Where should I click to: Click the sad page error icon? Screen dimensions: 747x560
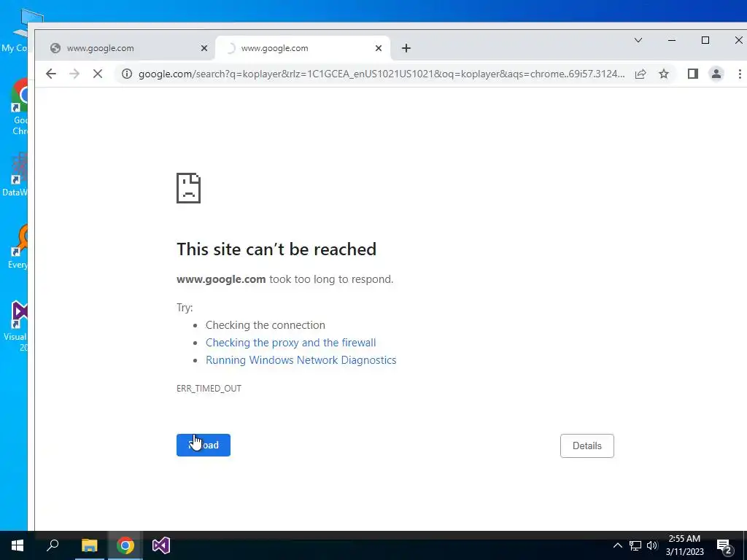click(x=189, y=188)
